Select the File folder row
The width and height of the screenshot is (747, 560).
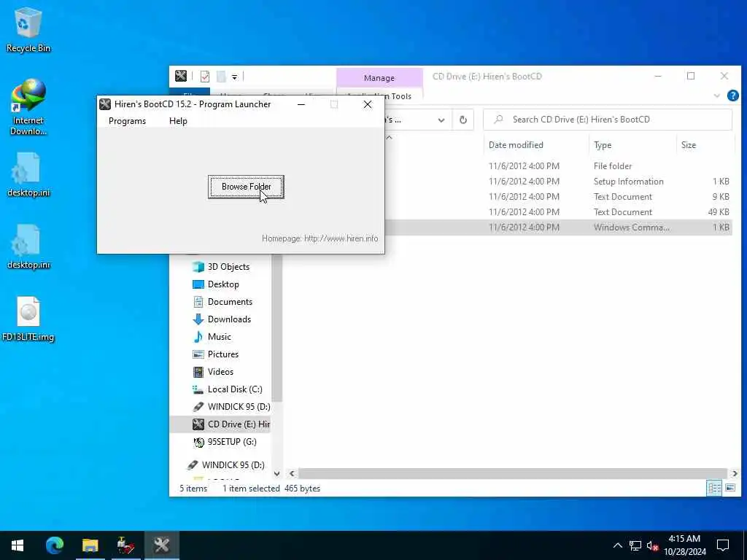click(x=557, y=166)
